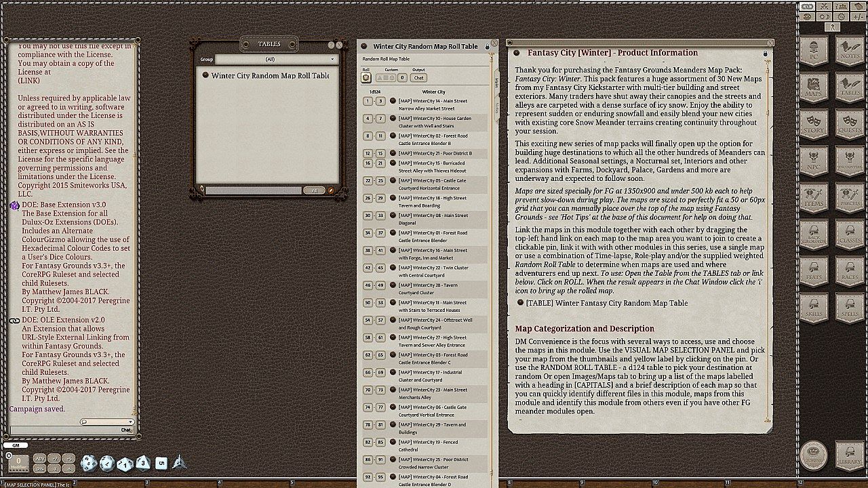
Task: Open the Story sidebar panel
Action: (814, 123)
